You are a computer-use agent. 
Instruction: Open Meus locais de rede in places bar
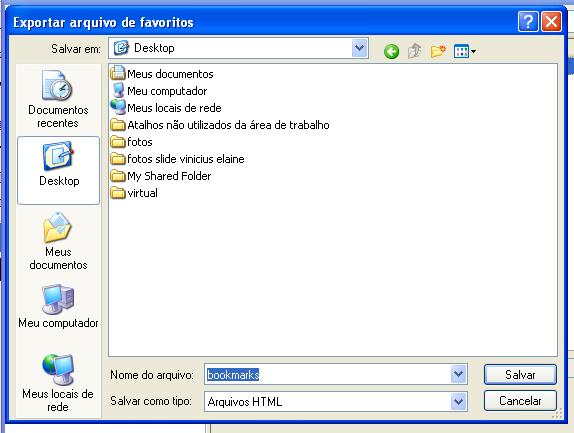click(58, 383)
